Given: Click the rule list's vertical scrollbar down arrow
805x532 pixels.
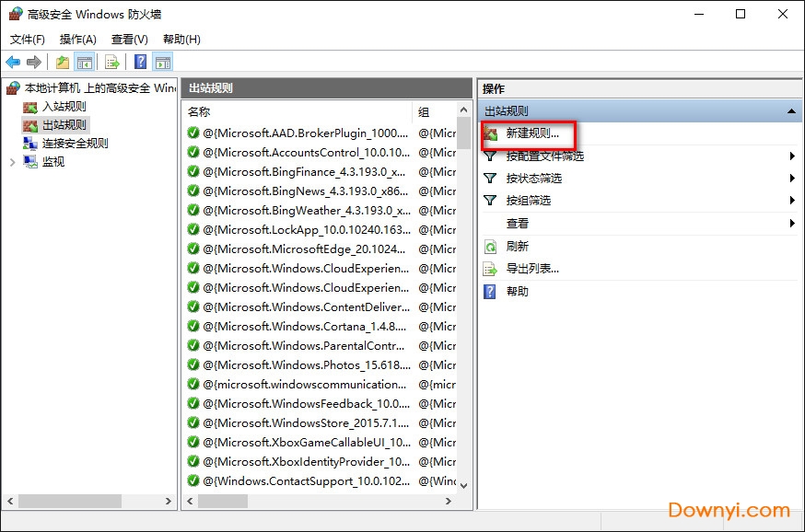Looking at the screenshot, I should tap(463, 484).
